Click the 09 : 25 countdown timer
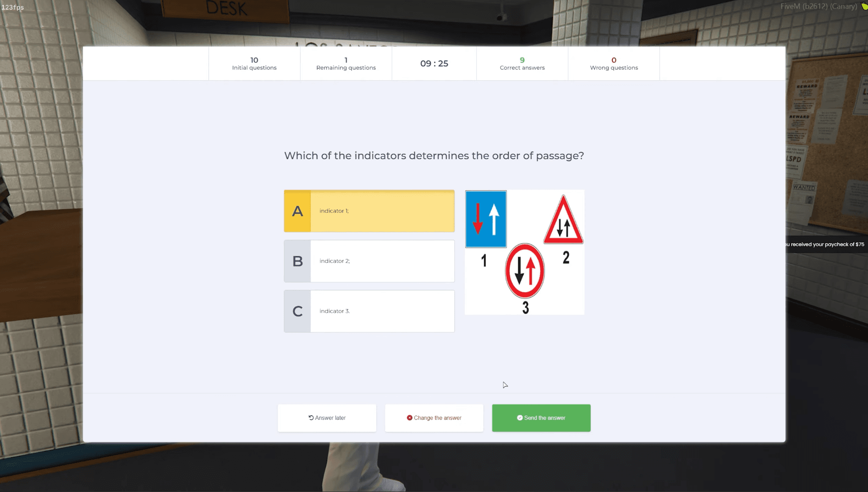 (434, 64)
